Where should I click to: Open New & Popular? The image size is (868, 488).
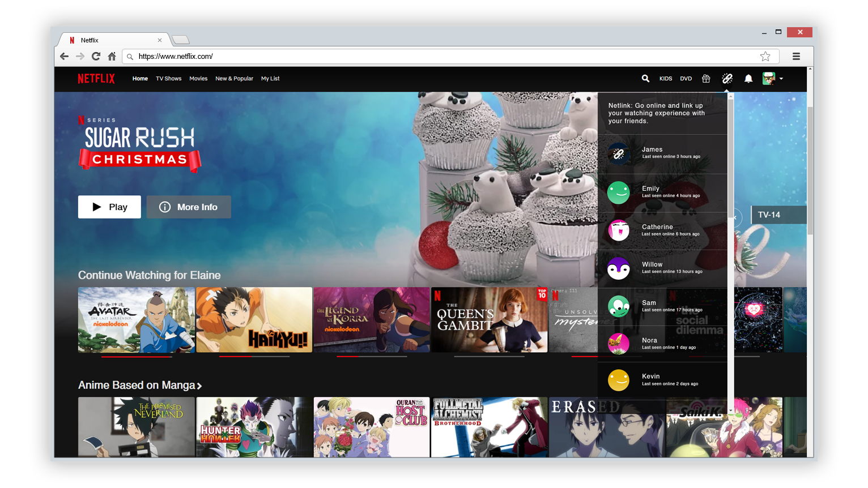[234, 79]
